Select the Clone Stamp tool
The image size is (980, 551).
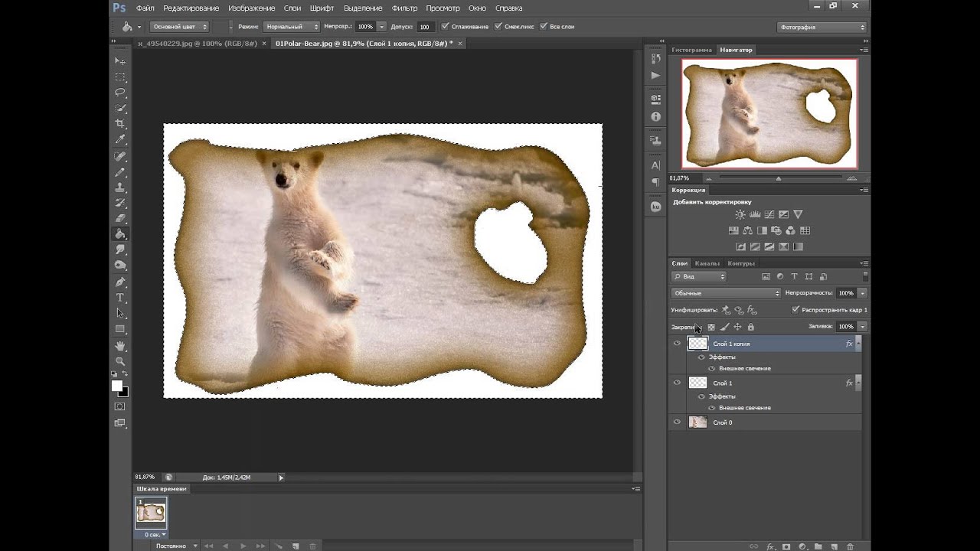(x=120, y=187)
